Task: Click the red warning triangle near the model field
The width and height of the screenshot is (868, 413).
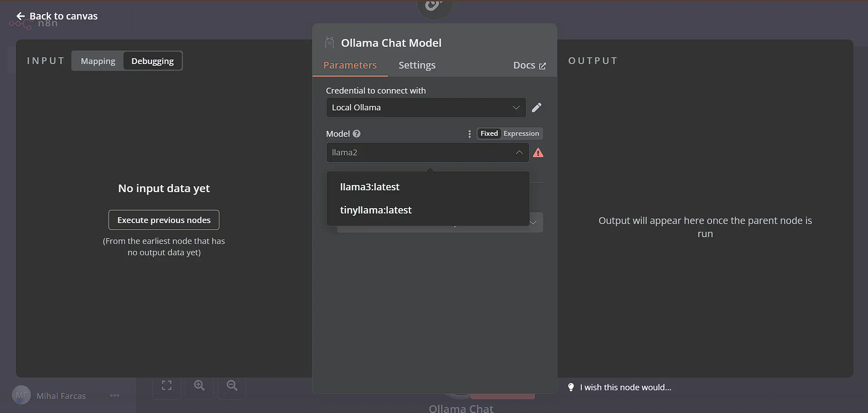Action: click(538, 153)
